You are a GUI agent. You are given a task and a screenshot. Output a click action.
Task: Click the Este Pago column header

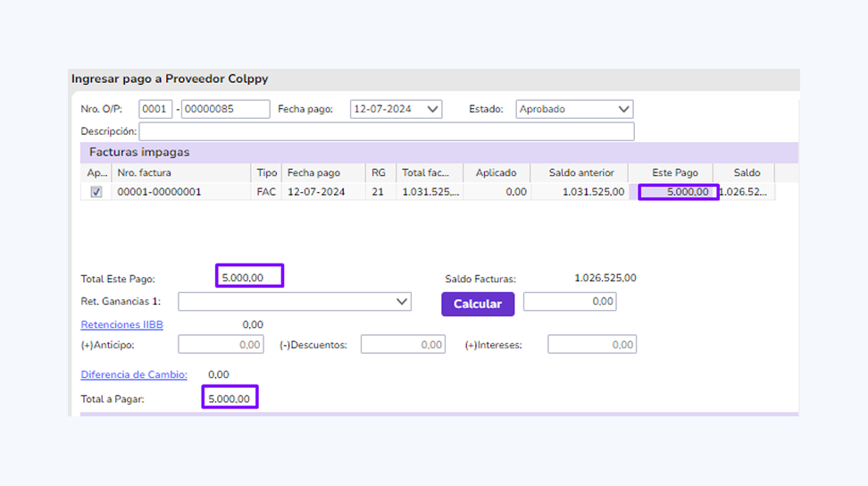click(671, 172)
